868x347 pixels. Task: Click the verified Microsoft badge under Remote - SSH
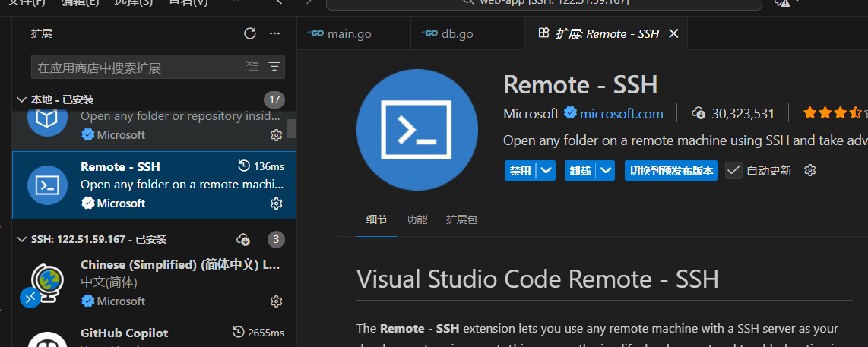coord(87,203)
